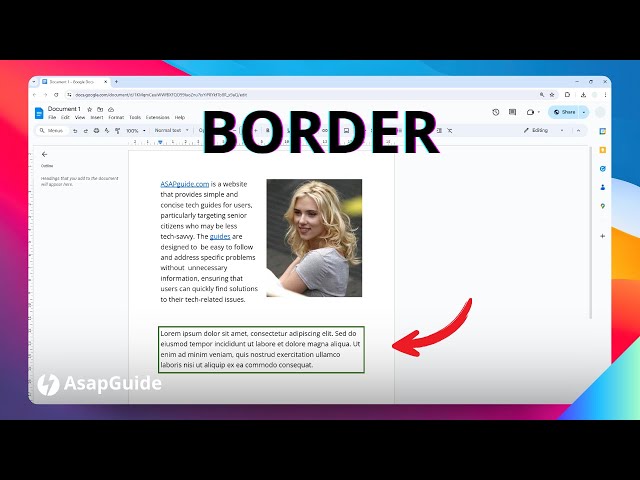
Task: Star the document with the star icon
Action: click(x=90, y=109)
